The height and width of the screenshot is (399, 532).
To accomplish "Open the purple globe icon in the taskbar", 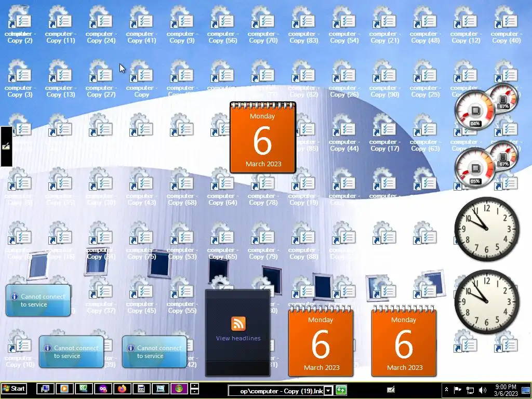I will [x=179, y=389].
